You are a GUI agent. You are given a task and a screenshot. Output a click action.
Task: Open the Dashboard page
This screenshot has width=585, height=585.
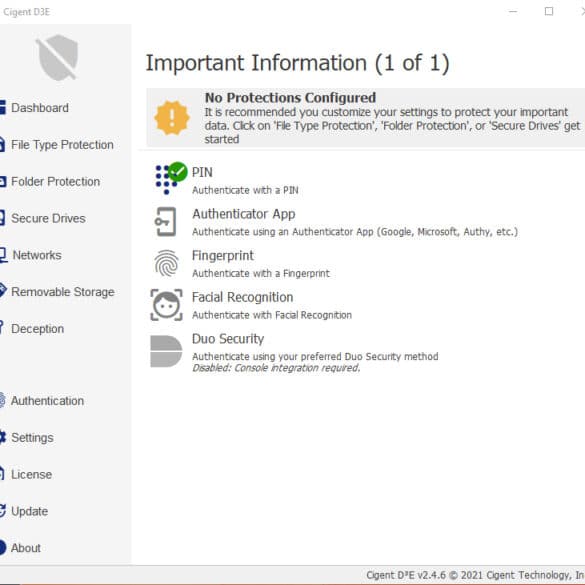[x=40, y=108]
